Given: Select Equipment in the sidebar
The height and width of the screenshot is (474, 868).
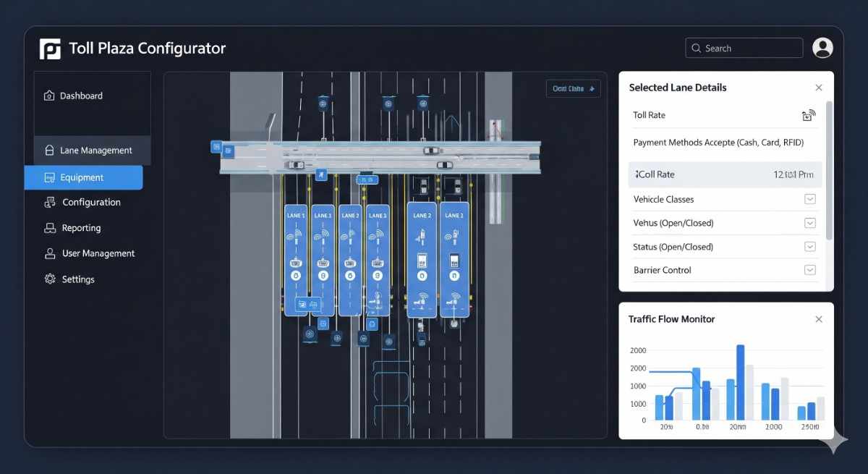Looking at the screenshot, I should pos(83,177).
